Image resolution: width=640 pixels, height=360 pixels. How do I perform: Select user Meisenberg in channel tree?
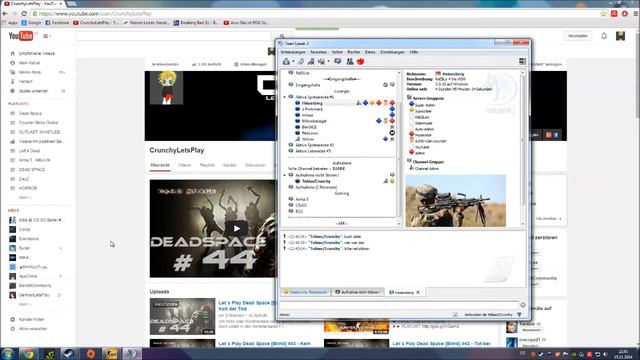(x=312, y=103)
